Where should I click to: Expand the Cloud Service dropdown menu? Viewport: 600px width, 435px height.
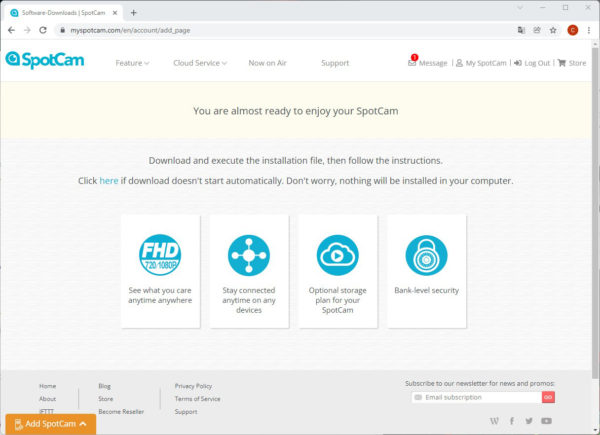pos(200,63)
